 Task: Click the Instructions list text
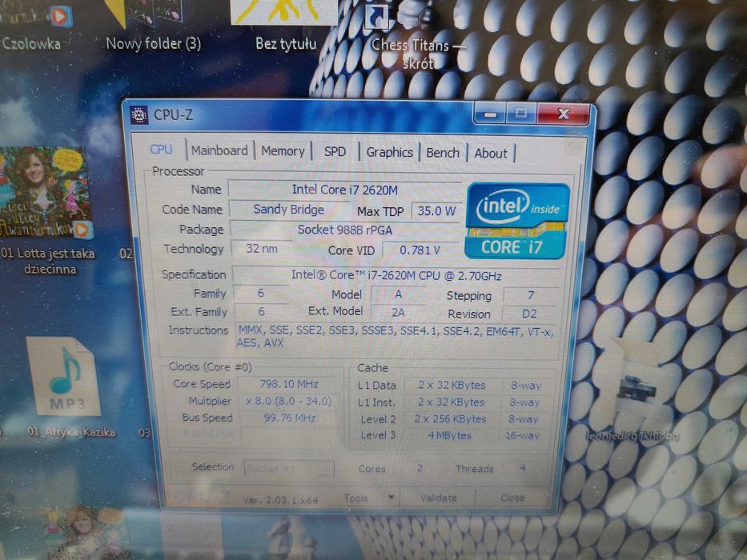(396, 336)
